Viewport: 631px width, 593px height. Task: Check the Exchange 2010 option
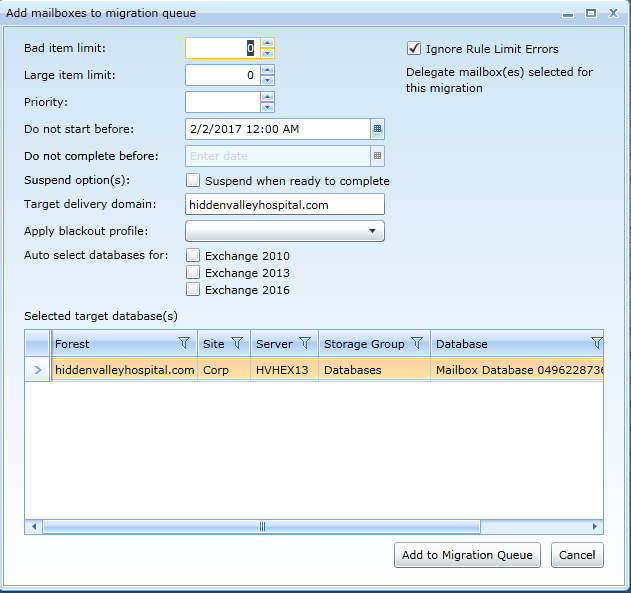click(x=193, y=255)
